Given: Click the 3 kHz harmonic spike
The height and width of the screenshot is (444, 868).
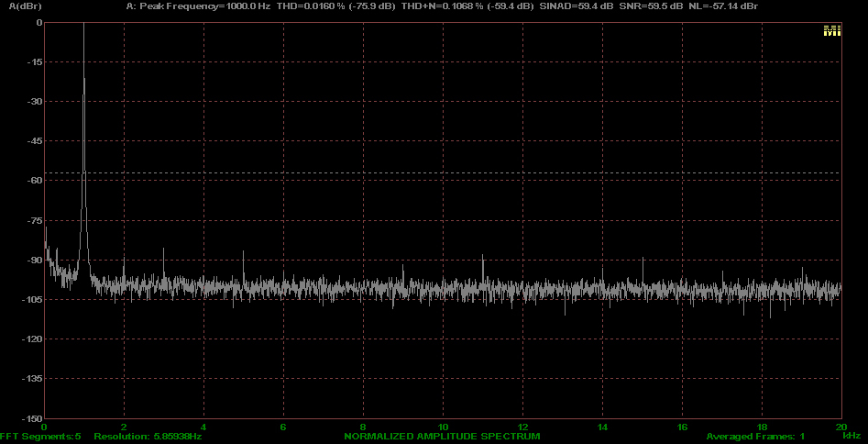Looking at the screenshot, I should (164, 266).
